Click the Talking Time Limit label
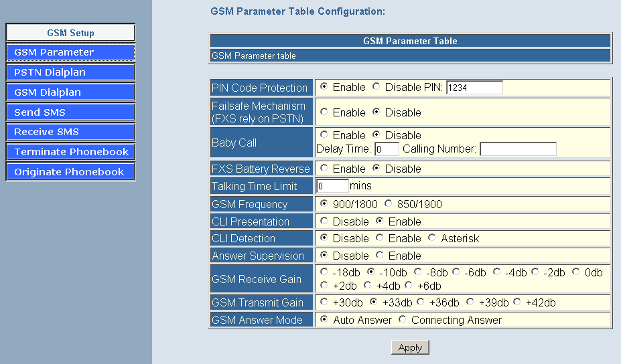The image size is (621, 364). click(255, 186)
